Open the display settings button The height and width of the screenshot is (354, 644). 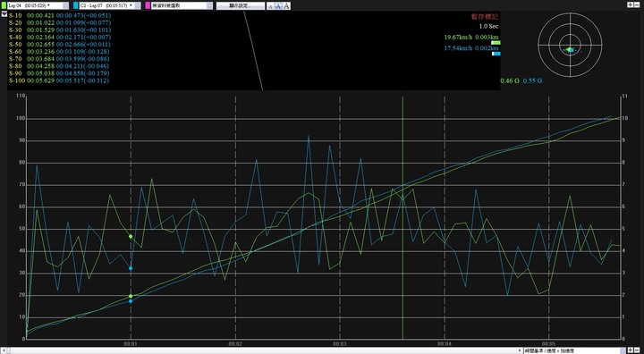coord(241,5)
